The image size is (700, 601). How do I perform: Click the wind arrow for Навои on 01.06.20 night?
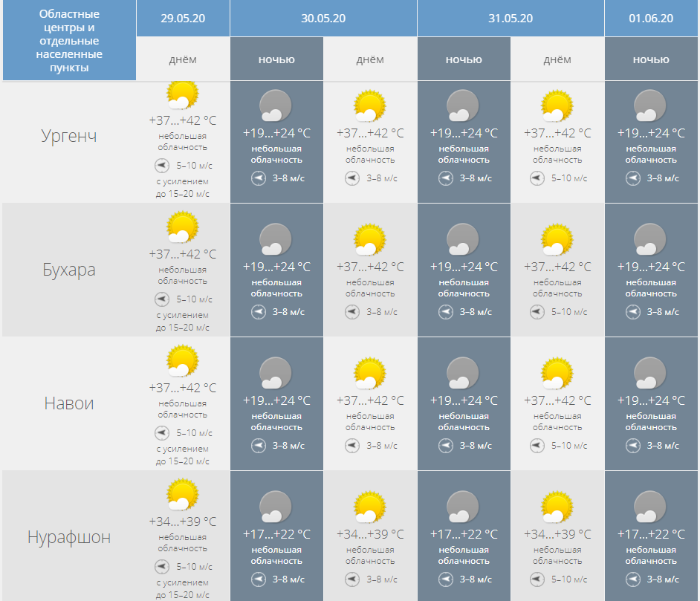click(633, 446)
